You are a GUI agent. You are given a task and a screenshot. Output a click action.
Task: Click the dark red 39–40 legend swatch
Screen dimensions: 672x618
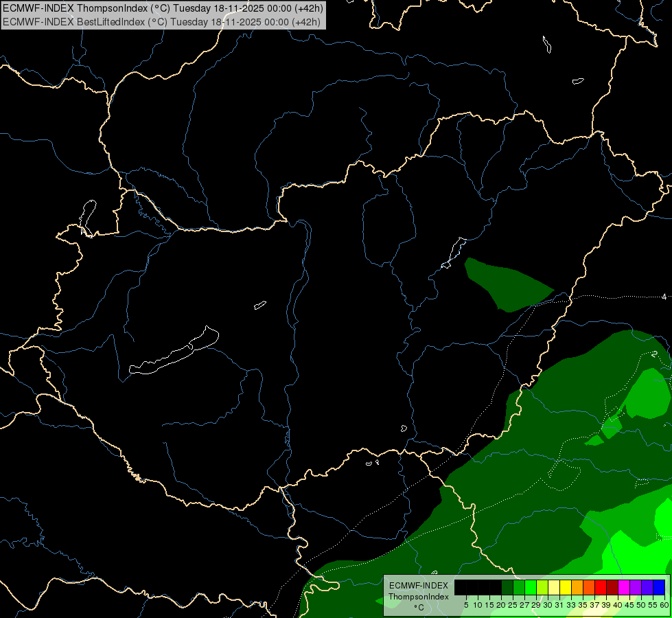click(x=612, y=587)
